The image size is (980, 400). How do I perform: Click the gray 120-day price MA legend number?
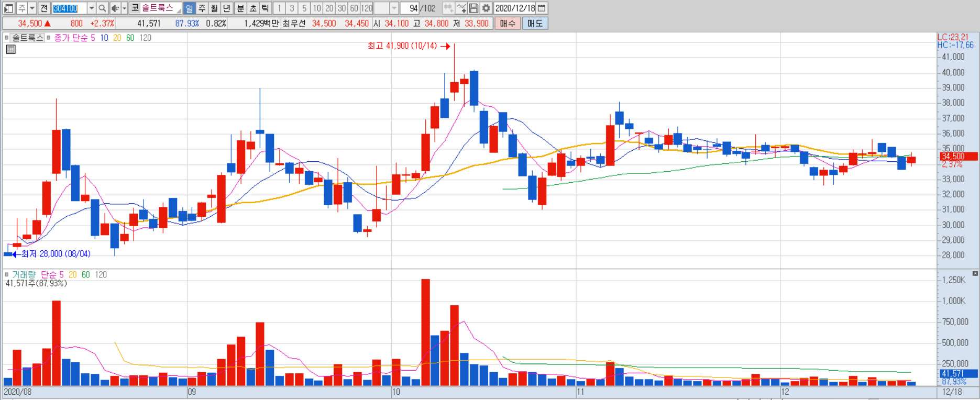(146, 38)
